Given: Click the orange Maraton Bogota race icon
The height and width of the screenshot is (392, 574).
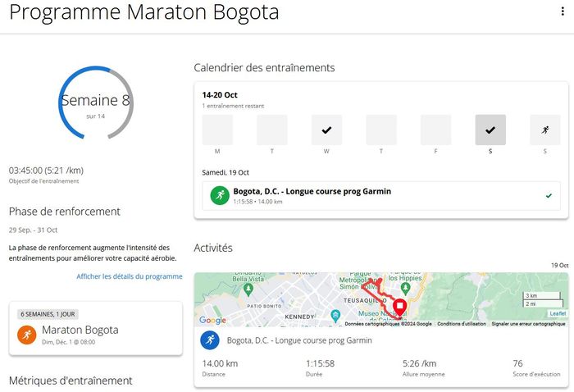Looking at the screenshot, I should coord(27,335).
